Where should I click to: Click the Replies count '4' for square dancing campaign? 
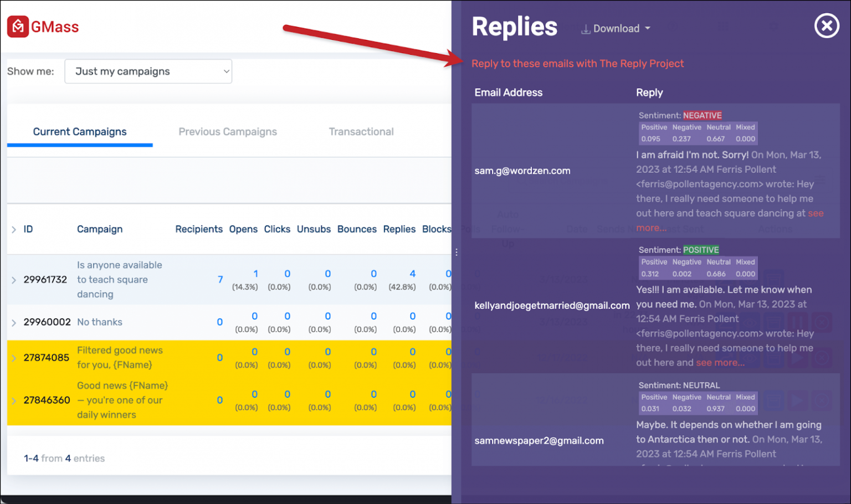tap(412, 274)
